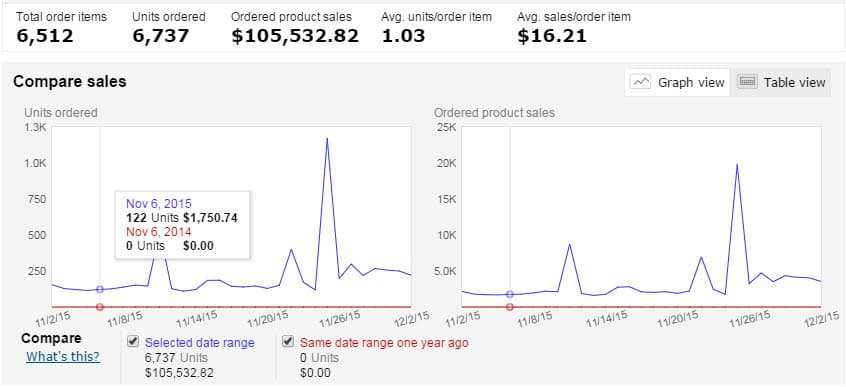The image size is (846, 387).
Task: Click top Ordered product sales total $105,532.82
Action: click(295, 36)
